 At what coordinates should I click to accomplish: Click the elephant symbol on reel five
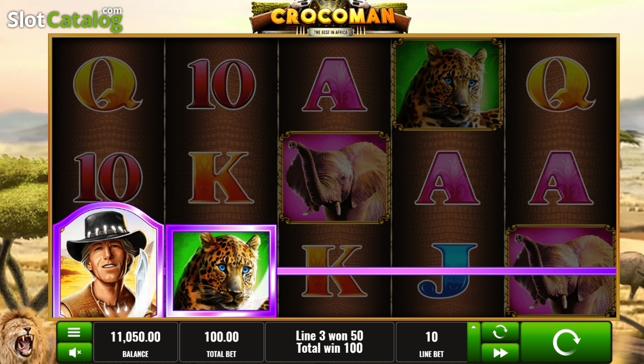pos(561,271)
